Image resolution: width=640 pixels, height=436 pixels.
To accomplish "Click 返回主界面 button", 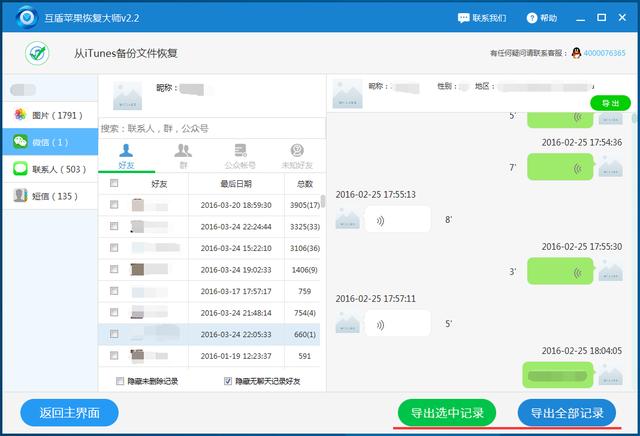I will [x=69, y=413].
